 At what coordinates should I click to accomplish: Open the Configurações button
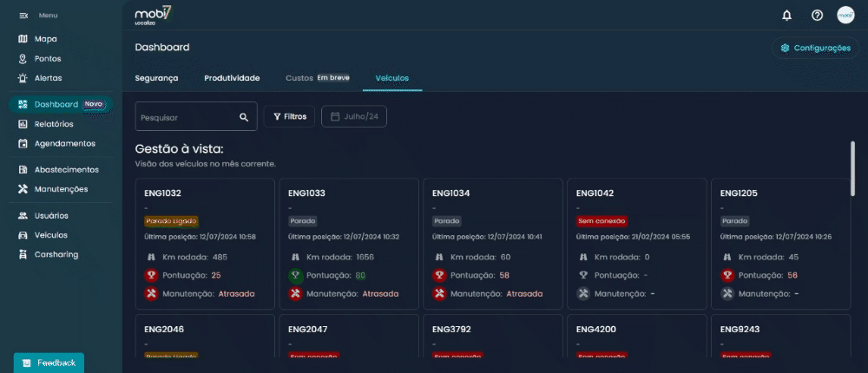click(x=815, y=48)
